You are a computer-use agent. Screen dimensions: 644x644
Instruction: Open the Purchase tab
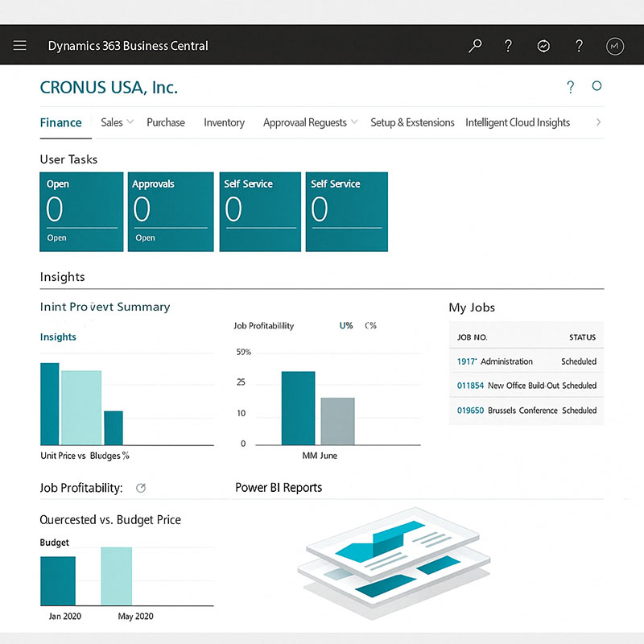(166, 122)
